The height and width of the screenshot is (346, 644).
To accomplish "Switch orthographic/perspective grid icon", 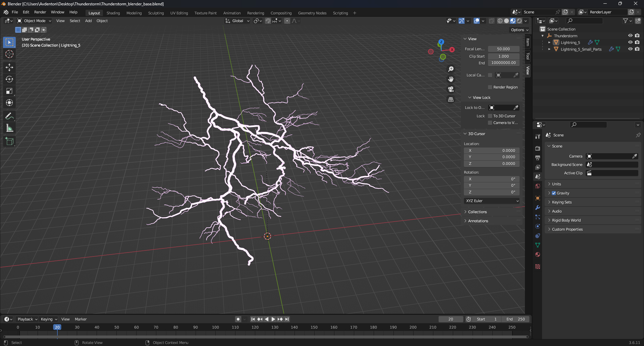I will pyautogui.click(x=451, y=100).
